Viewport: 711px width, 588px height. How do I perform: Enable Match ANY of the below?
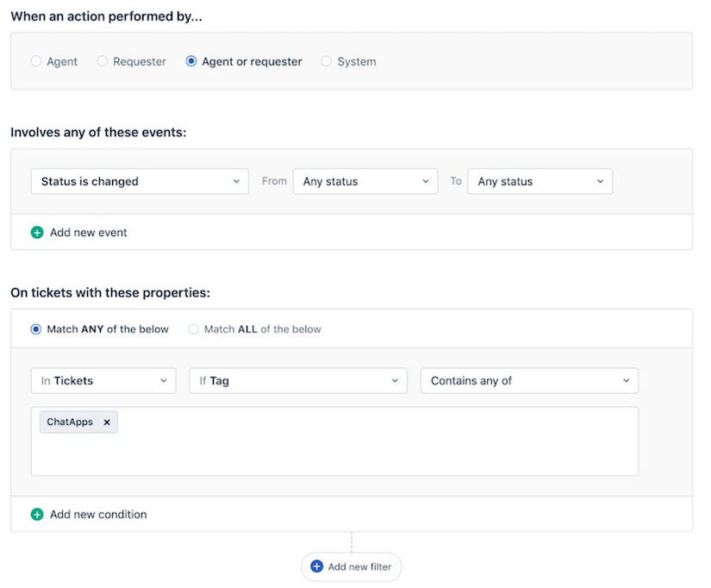[x=36, y=329]
